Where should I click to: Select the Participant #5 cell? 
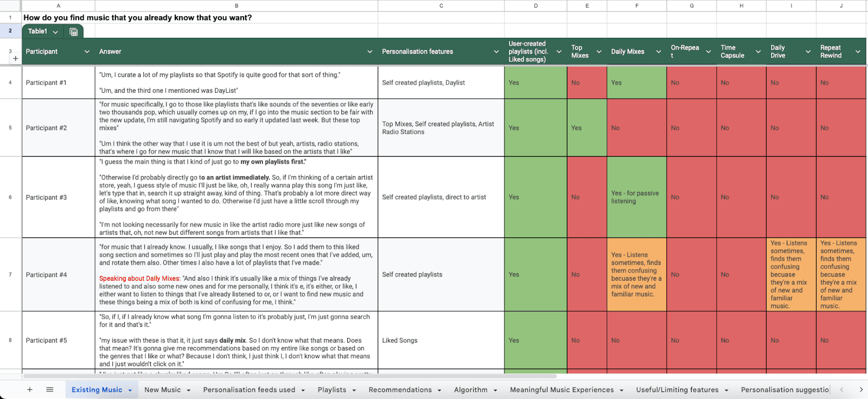coord(59,340)
